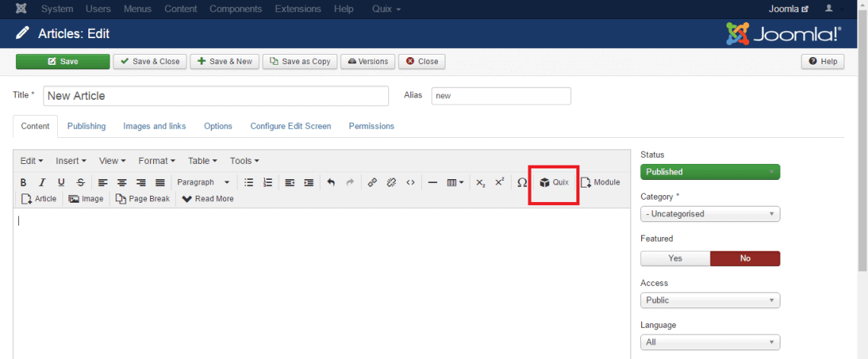Open the Access dropdown set to Public

tap(710, 300)
